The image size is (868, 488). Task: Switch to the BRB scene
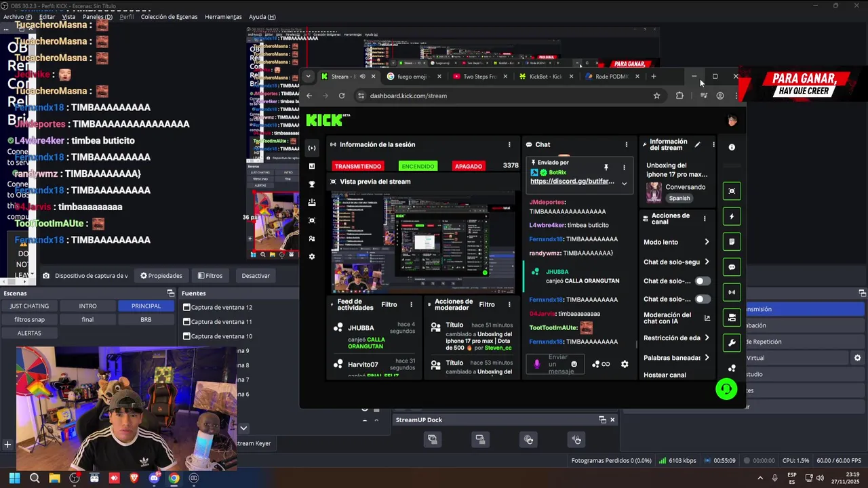[x=146, y=319]
